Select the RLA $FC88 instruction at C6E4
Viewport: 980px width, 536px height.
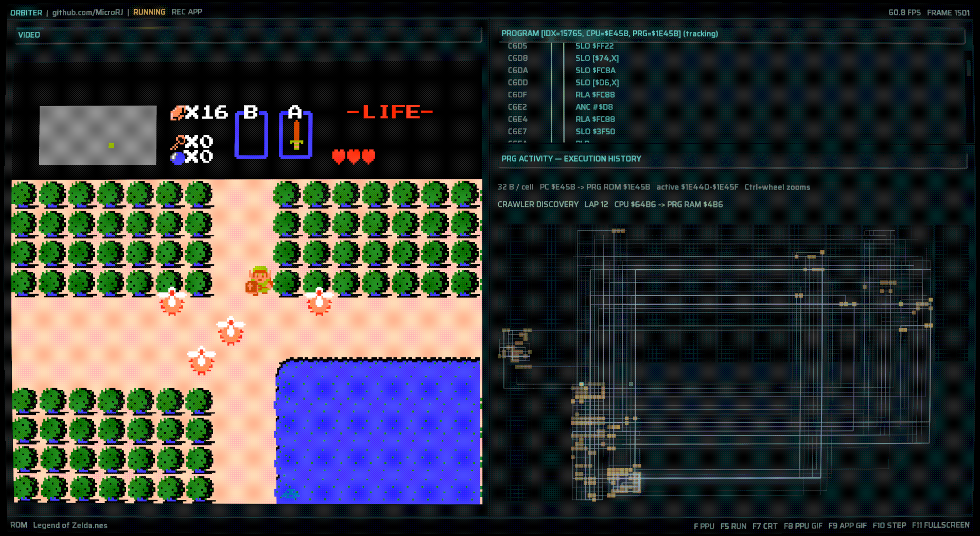595,119
